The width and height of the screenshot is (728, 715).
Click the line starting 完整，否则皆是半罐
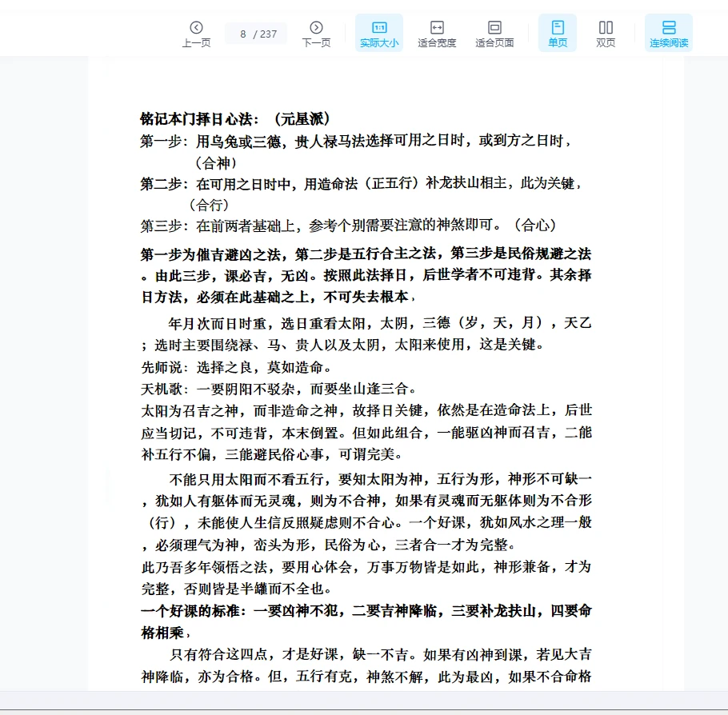click(x=236, y=589)
